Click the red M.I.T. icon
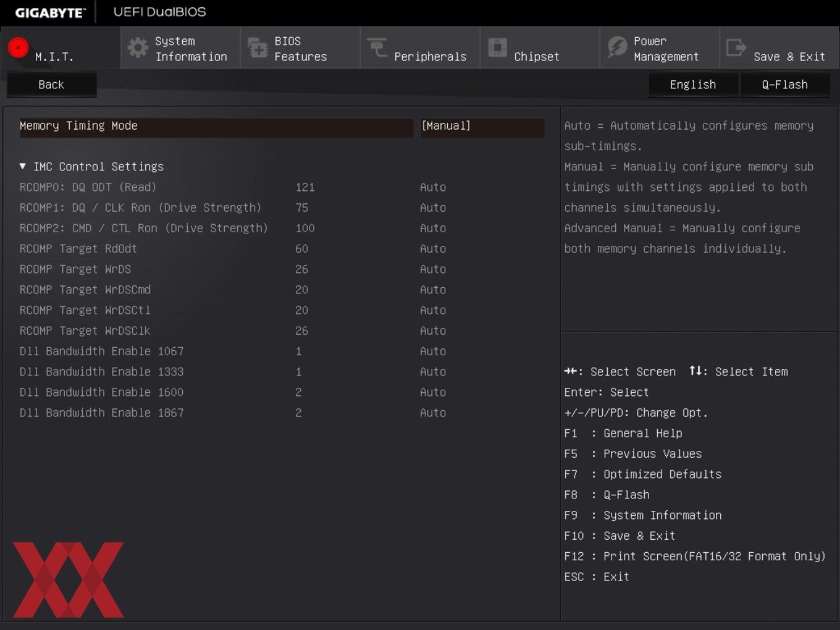 point(19,48)
